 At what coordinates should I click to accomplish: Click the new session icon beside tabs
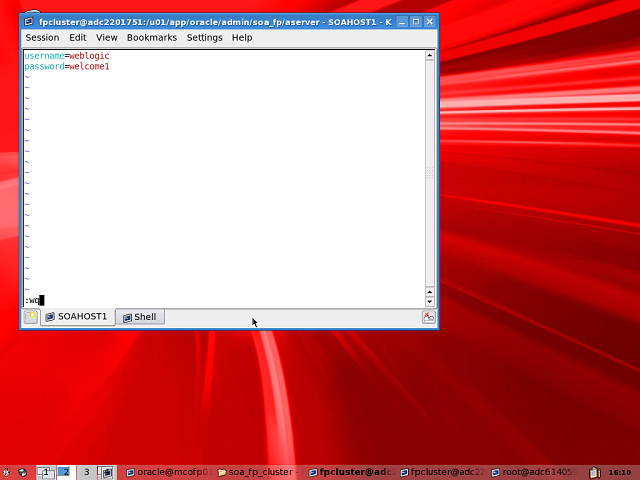[31, 317]
